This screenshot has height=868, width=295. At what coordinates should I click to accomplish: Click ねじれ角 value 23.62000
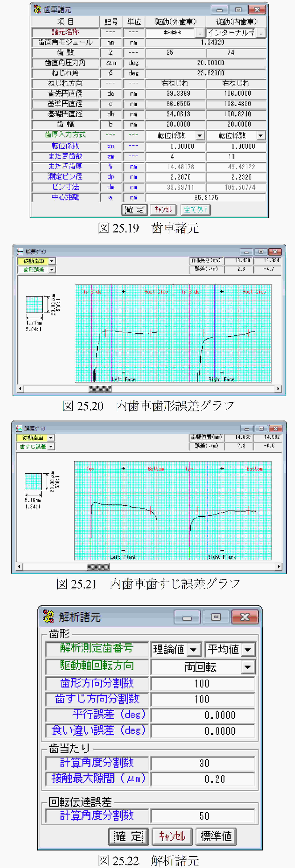click(206, 73)
